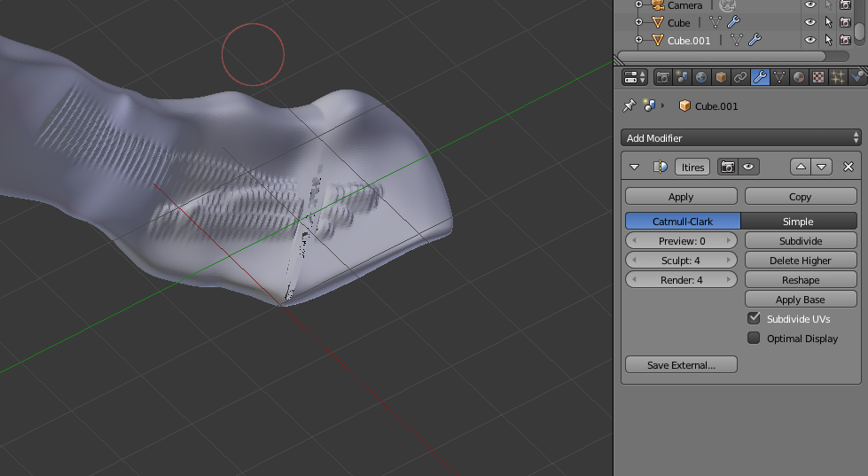Hide Cube in viewport via eye icon

[809, 22]
